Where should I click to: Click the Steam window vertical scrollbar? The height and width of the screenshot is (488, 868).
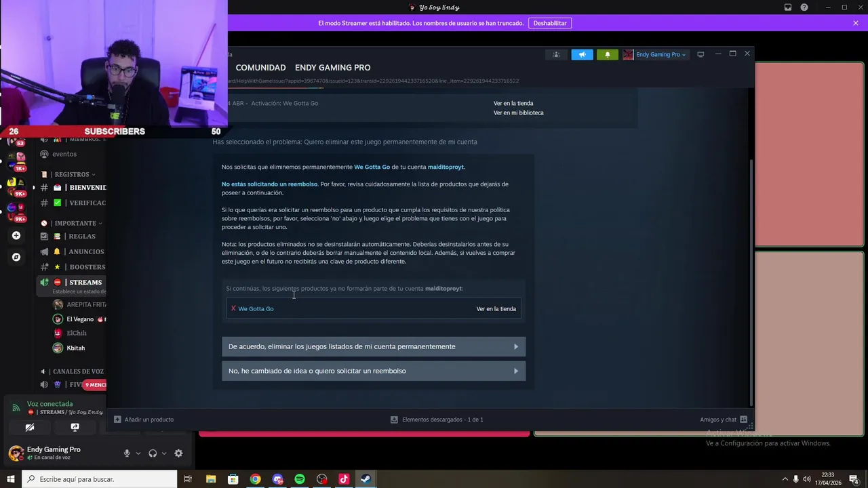[751, 281]
